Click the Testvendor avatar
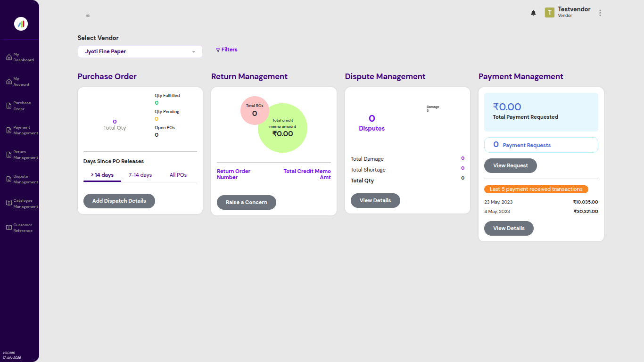 coord(549,13)
